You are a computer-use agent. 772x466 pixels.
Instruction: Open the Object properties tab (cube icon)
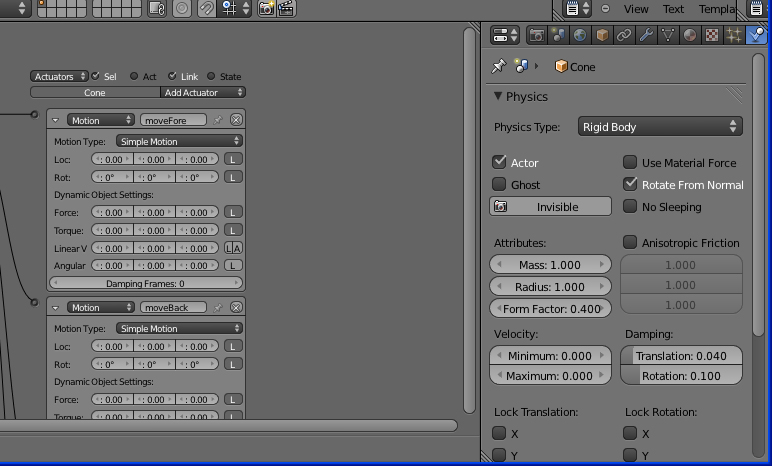602,35
